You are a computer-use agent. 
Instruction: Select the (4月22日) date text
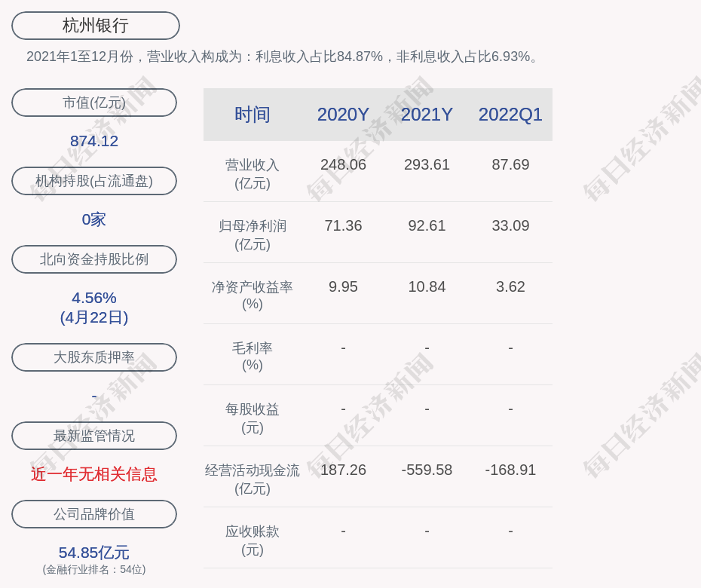point(94,317)
